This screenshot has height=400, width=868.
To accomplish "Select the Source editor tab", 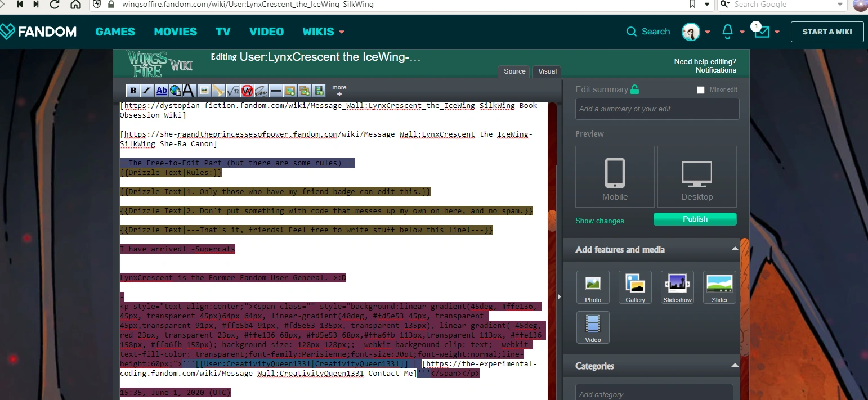I will [x=514, y=71].
